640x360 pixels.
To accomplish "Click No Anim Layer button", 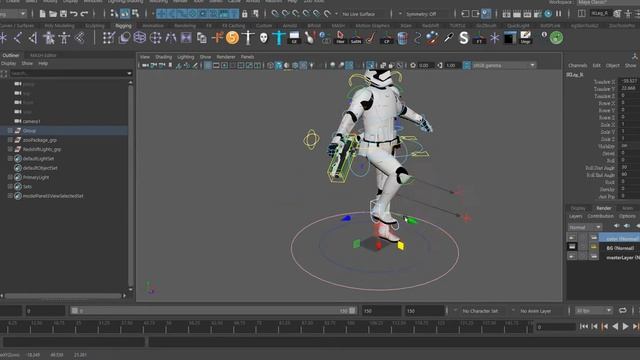I will (x=536, y=311).
